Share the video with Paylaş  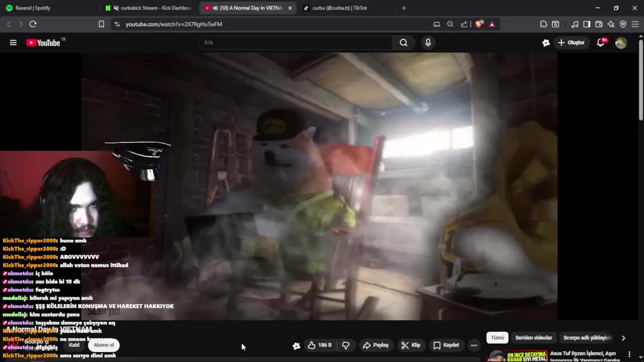[376, 345]
